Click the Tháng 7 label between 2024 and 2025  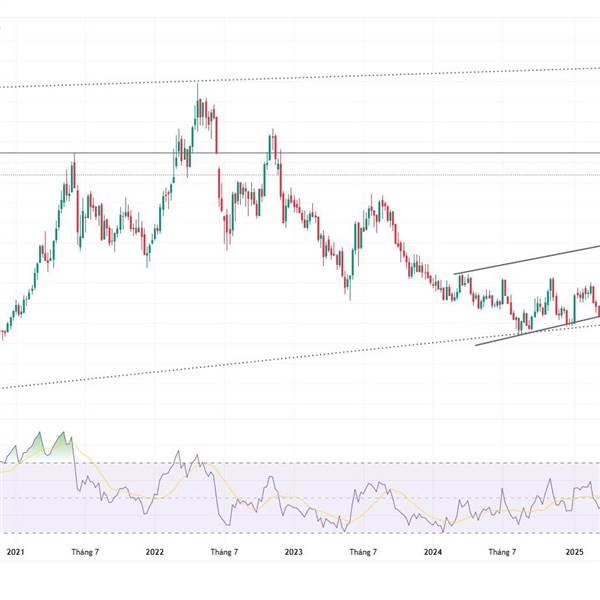tap(502, 552)
